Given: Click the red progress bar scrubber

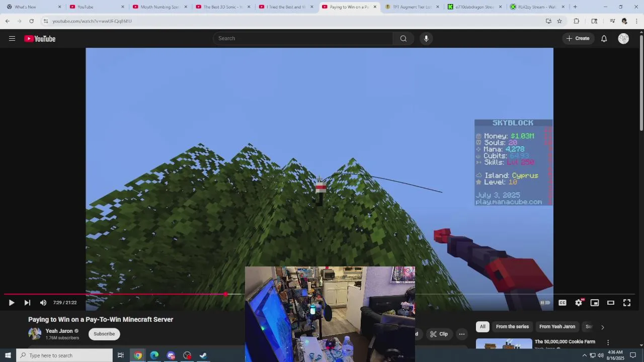Looking at the screenshot, I should point(225,294).
